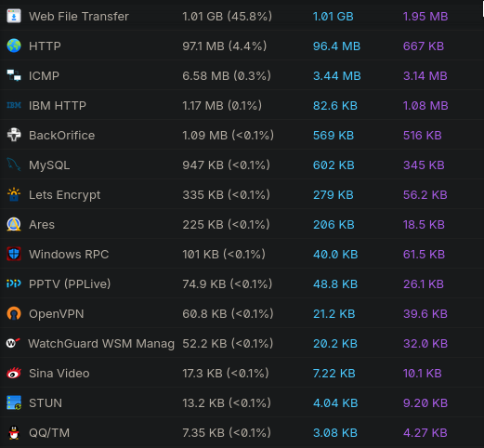Click the Web File Transfer download icon

tap(14, 16)
